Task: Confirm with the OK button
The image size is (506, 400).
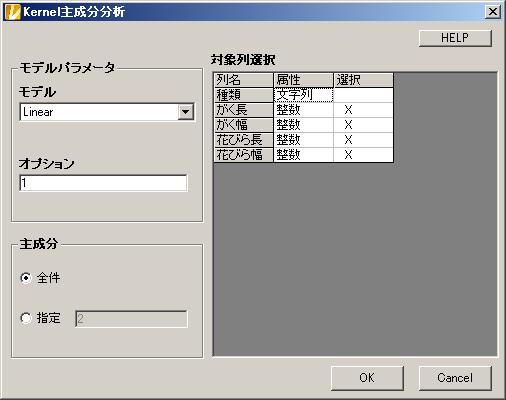Action: point(367,378)
